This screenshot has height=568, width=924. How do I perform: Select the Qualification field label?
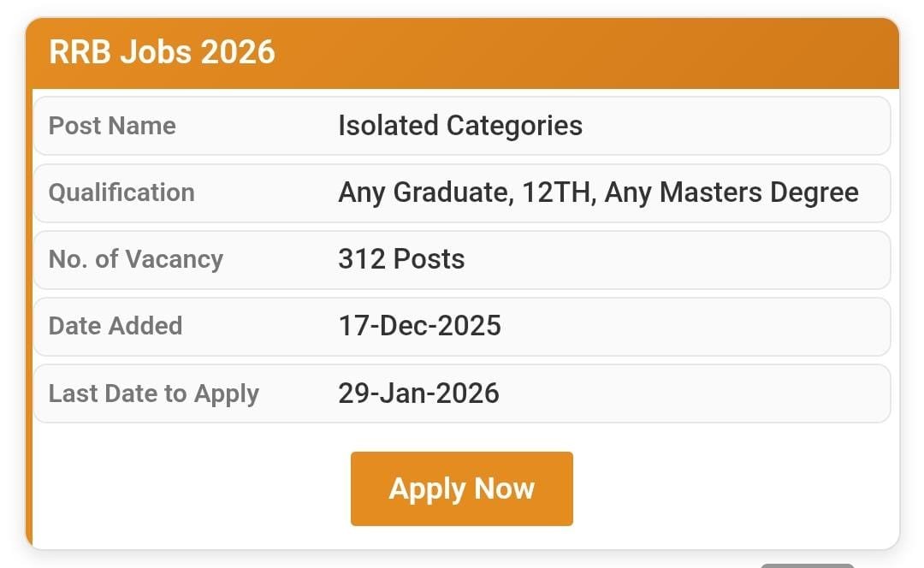pyautogui.click(x=121, y=192)
